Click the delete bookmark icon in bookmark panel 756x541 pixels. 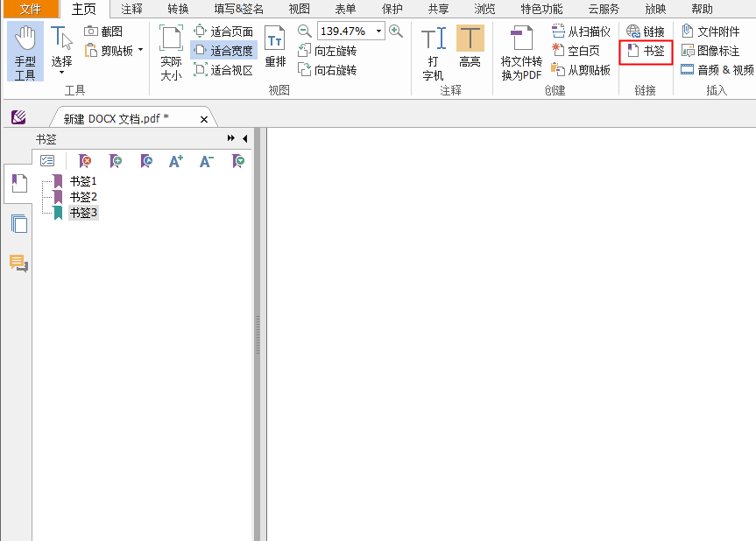tap(85, 161)
